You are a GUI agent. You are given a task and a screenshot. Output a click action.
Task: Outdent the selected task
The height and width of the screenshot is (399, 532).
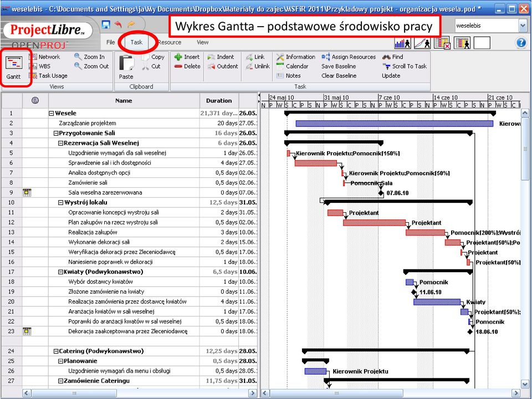pos(223,66)
